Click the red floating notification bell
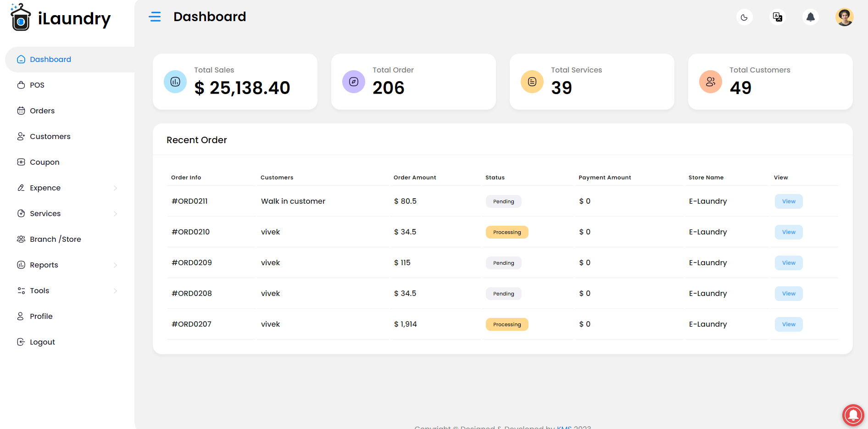Viewport: 868px width, 429px height. [x=853, y=415]
